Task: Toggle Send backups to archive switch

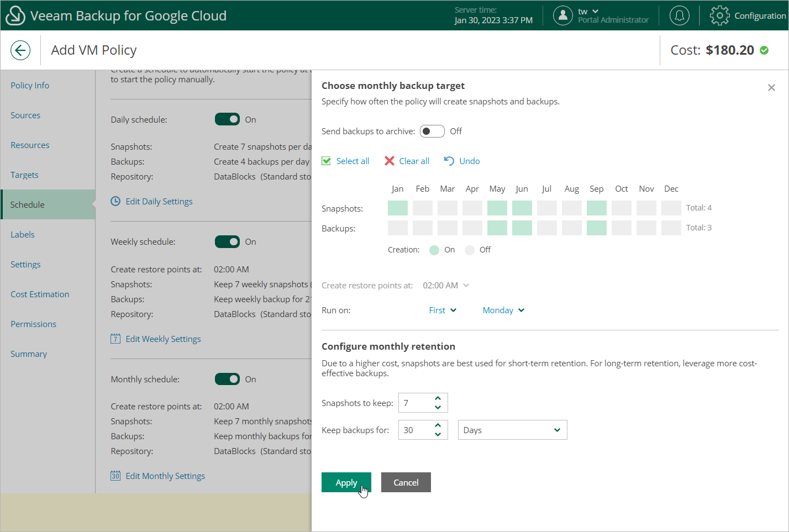Action: [x=432, y=131]
